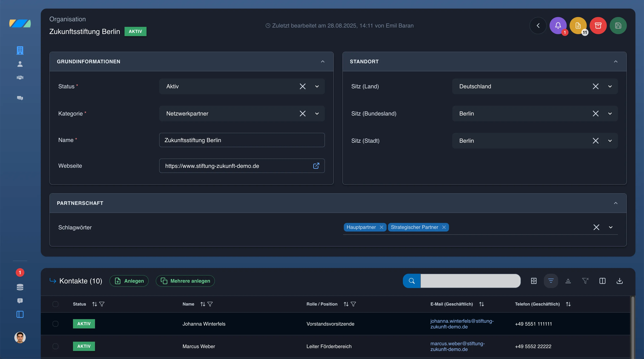Filter the Rolle / Position column

point(353,304)
